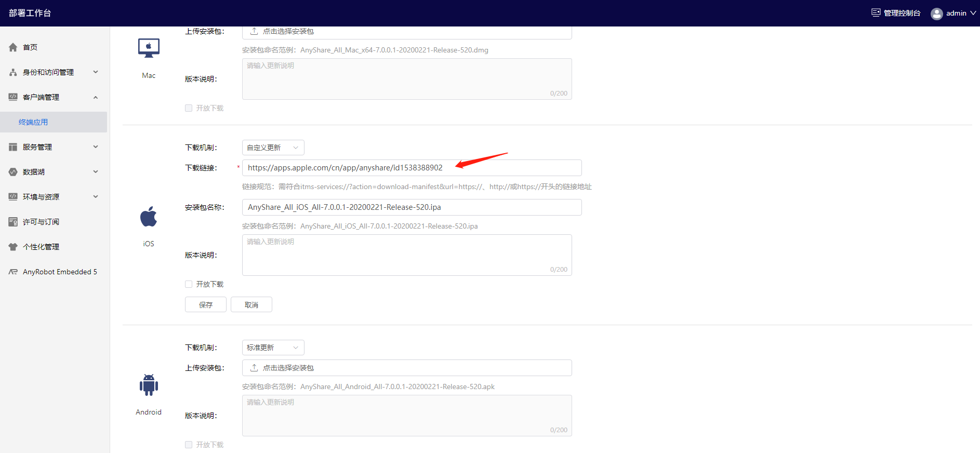
Task: Toggle Android 开放下载 checkbox
Action: click(x=189, y=445)
